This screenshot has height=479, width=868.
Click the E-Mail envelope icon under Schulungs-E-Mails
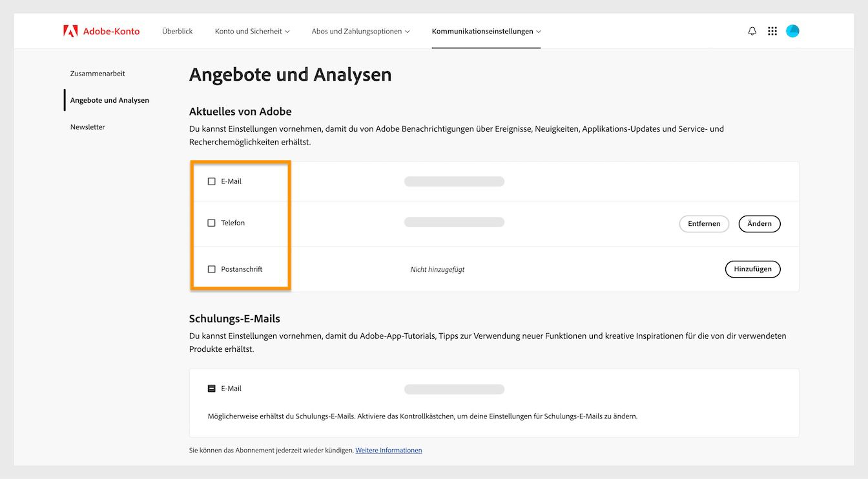click(x=211, y=388)
